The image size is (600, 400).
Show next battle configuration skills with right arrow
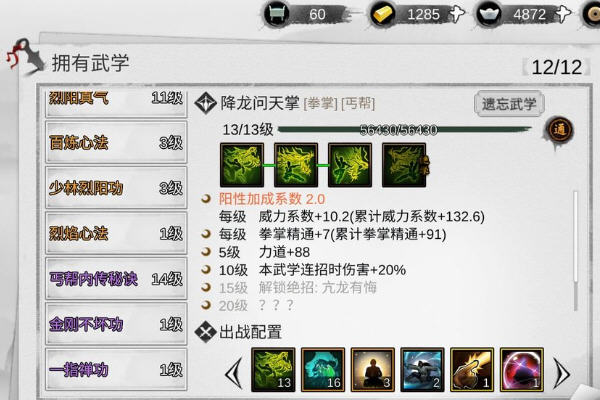[x=562, y=374]
